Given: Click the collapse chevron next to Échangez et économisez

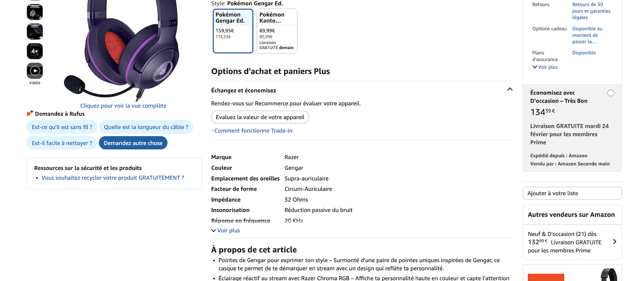Looking at the screenshot, I should (x=510, y=89).
